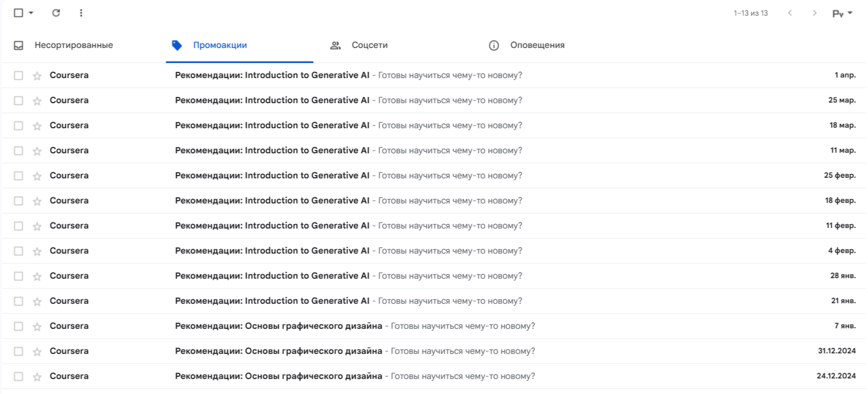Star the Coursera email dated 25 февр.
Image resolution: width=868 pixels, height=394 pixels.
click(x=37, y=176)
